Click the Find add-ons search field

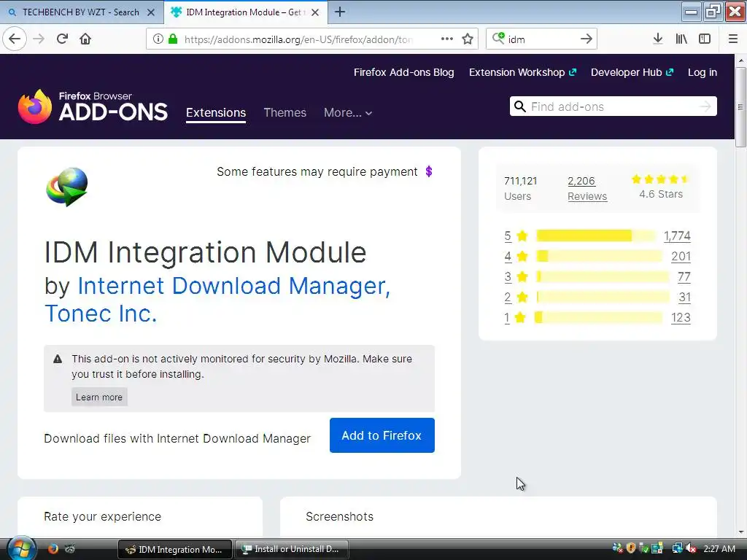point(613,106)
